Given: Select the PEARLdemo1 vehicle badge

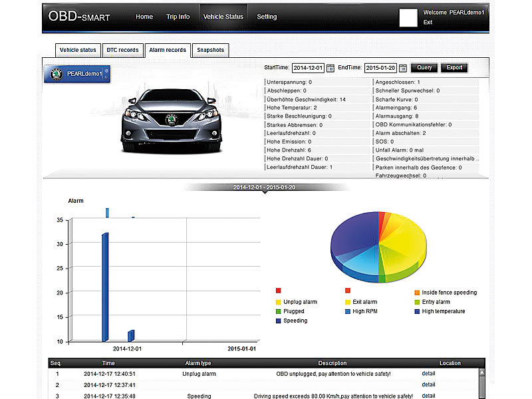Looking at the screenshot, I should [77, 74].
